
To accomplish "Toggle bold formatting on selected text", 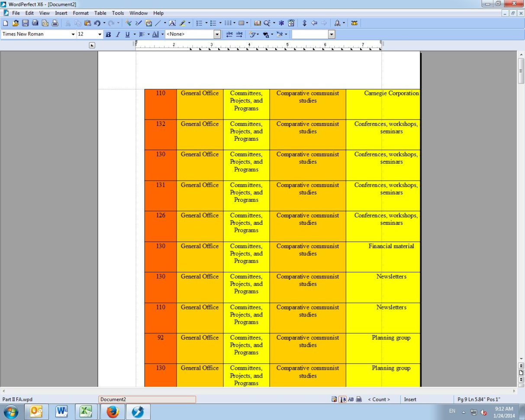I will [108, 34].
